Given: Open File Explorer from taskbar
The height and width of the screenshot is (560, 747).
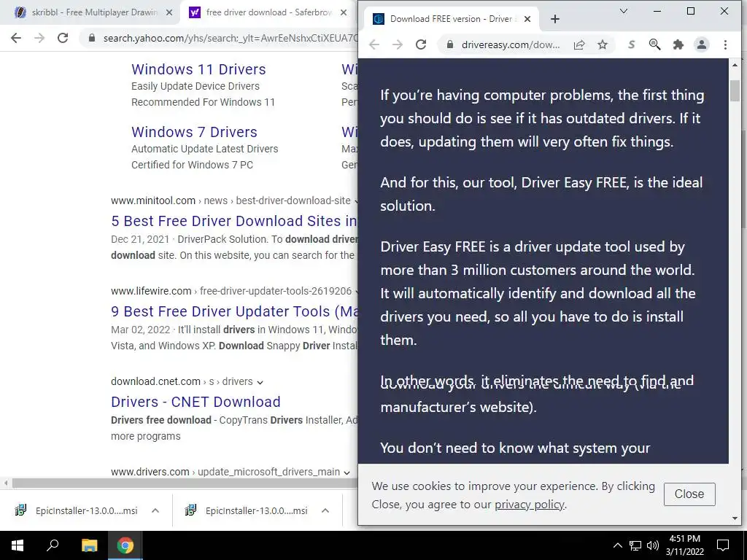Looking at the screenshot, I should (89, 545).
